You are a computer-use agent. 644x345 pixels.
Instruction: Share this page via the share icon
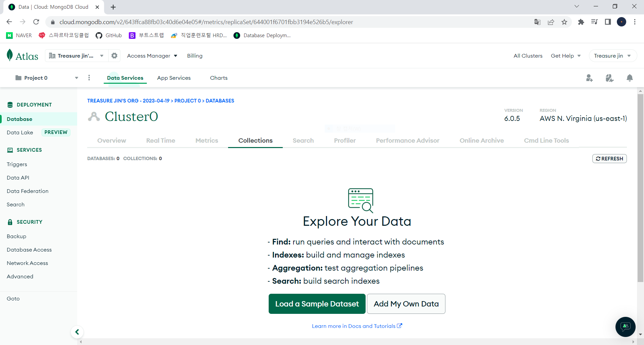click(x=551, y=22)
